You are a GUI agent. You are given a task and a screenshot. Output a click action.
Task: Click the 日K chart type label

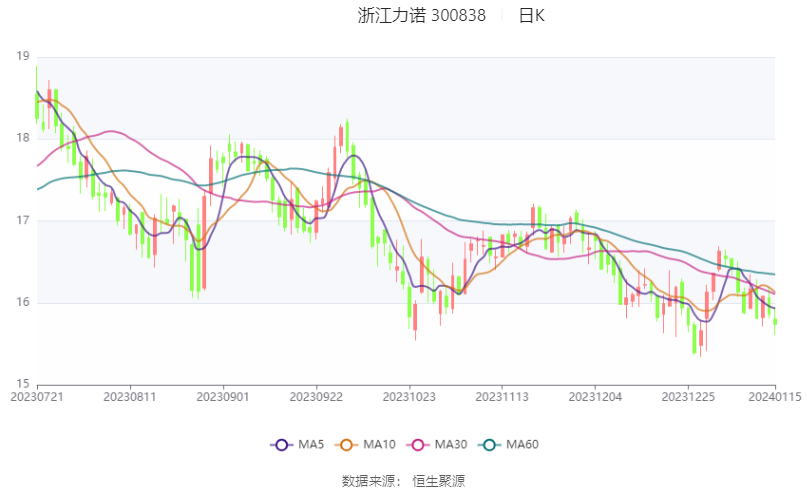[x=532, y=16]
